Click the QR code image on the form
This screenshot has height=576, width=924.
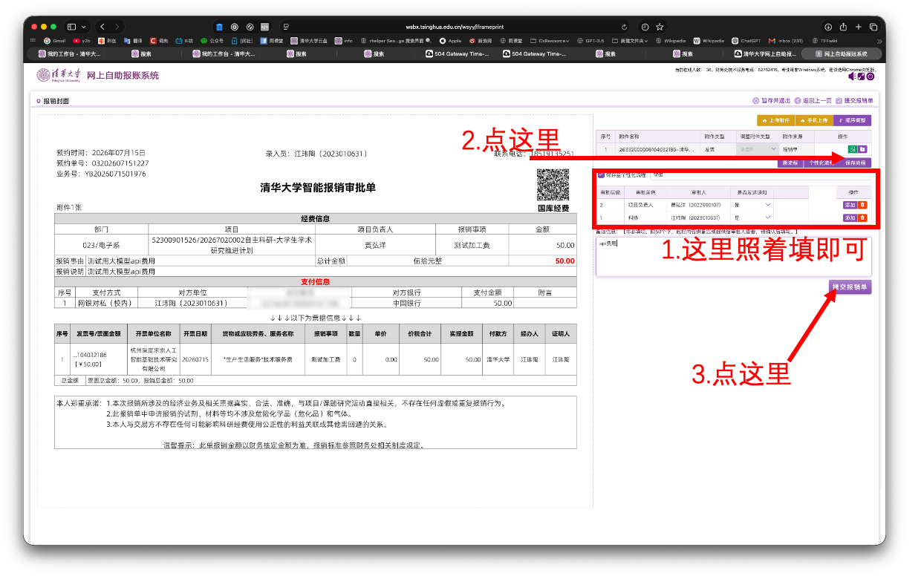[553, 185]
